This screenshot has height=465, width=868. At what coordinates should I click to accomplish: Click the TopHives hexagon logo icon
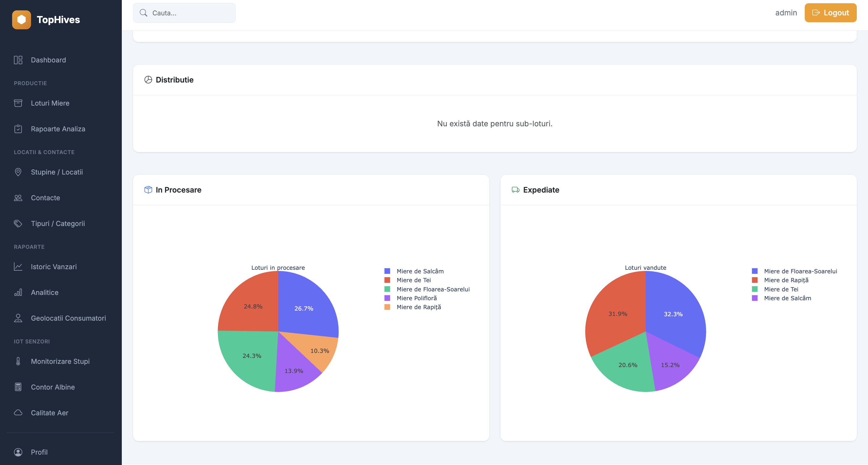[x=21, y=20]
